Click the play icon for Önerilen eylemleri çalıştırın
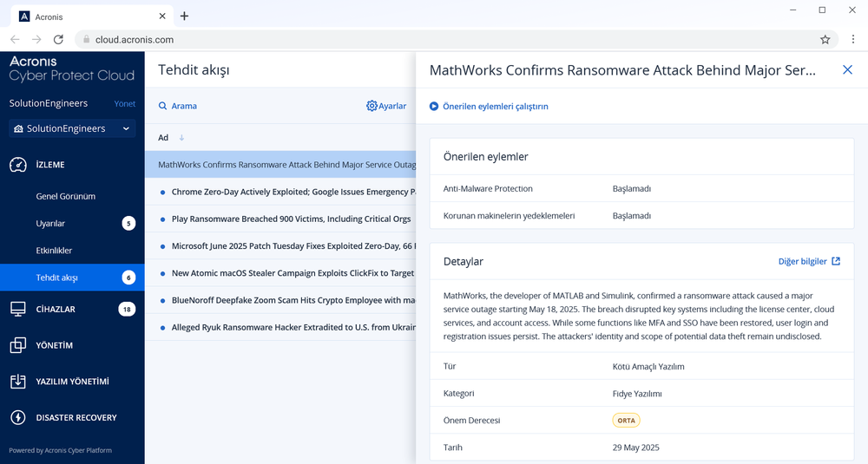868x464 pixels. click(434, 106)
